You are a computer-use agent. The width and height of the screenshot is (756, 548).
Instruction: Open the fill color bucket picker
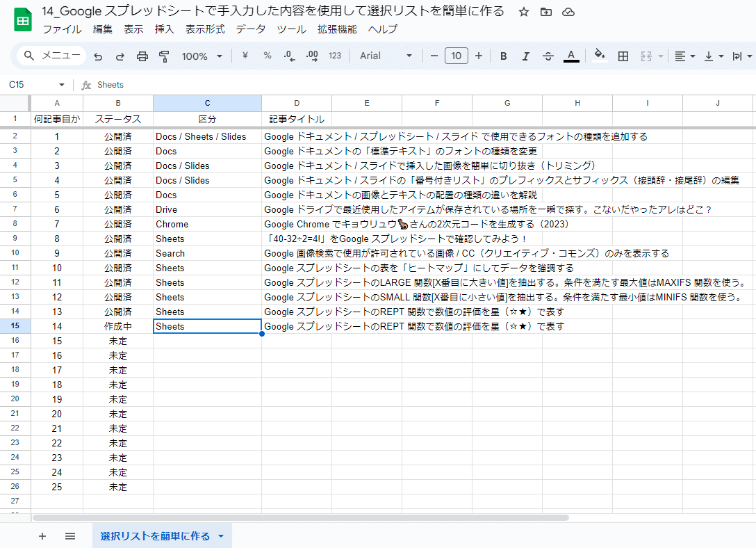point(599,56)
